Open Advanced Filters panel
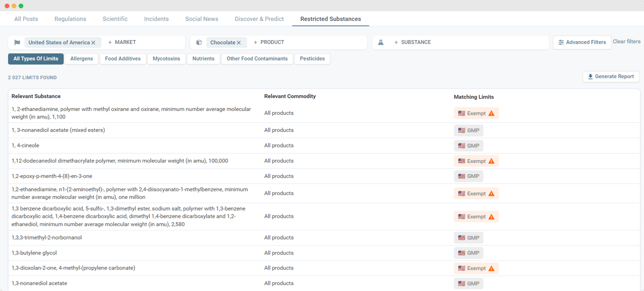This screenshot has width=644, height=291. 582,42
